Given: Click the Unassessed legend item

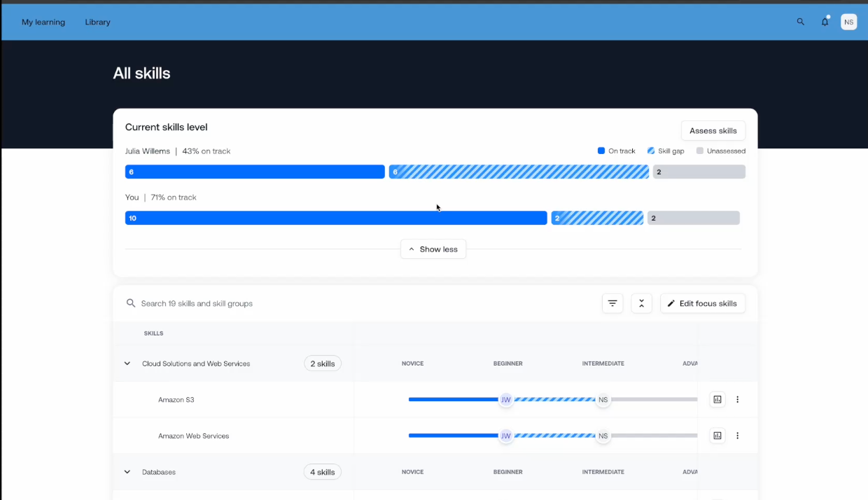Looking at the screenshot, I should [x=721, y=151].
